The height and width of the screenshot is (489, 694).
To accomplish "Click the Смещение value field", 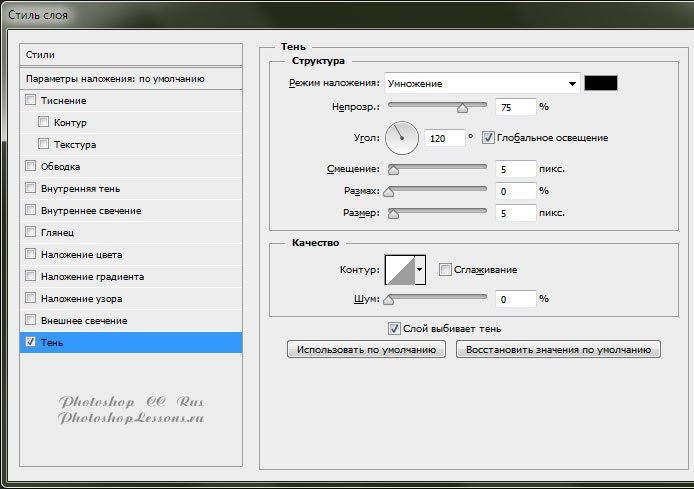I will click(515, 169).
